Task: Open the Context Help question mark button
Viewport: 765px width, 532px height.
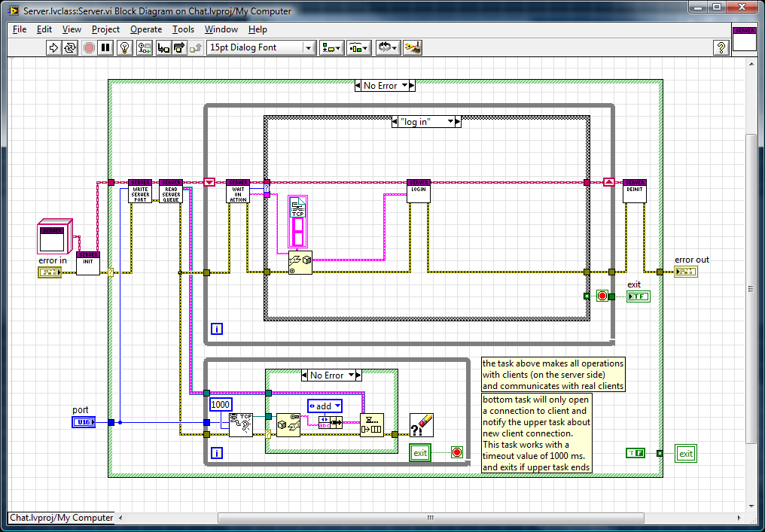Action: pyautogui.click(x=721, y=47)
